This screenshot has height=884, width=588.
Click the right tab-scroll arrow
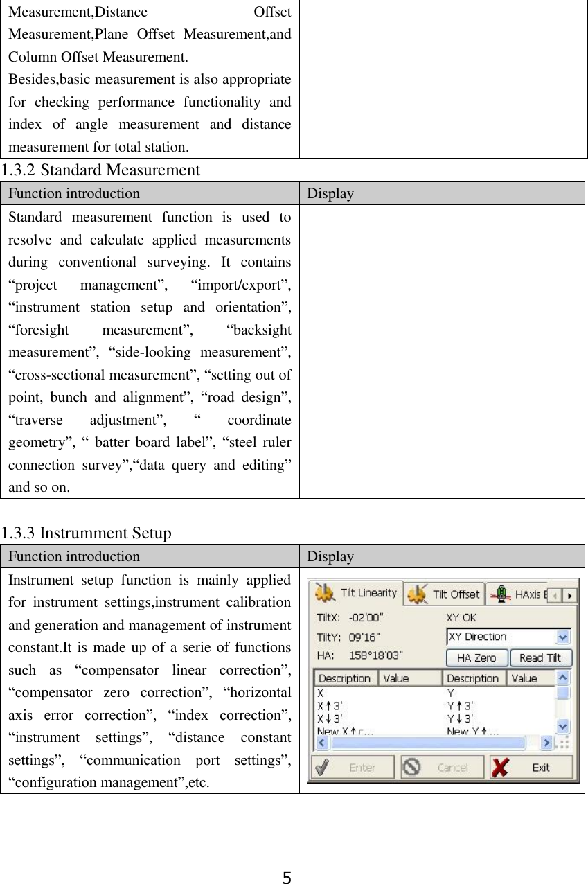click(569, 596)
